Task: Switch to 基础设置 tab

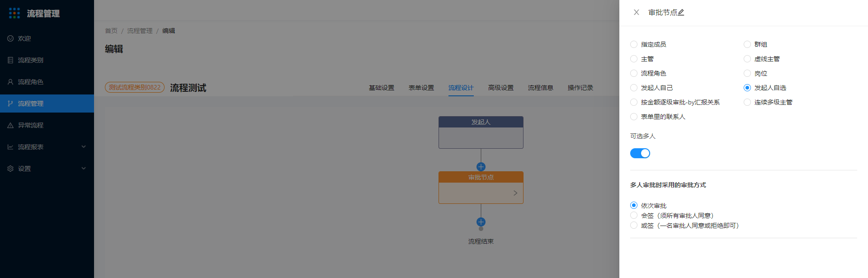Action: point(382,88)
